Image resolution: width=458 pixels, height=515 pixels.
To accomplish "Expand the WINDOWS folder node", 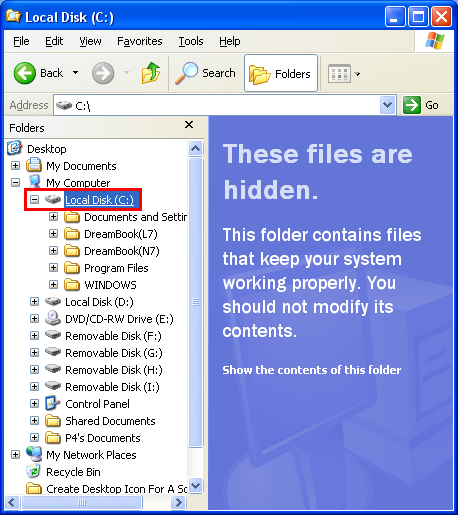I will [53, 285].
